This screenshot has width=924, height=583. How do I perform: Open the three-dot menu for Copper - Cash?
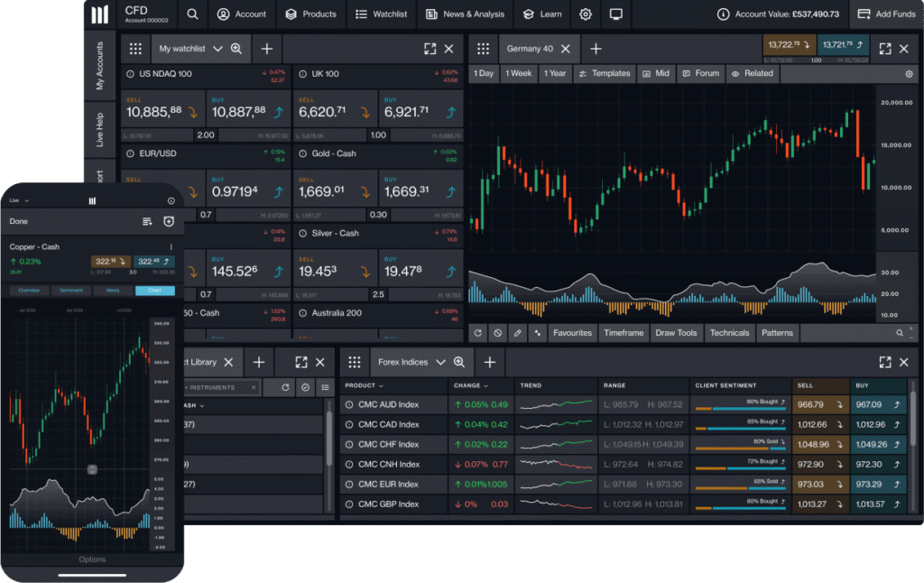coord(171,247)
